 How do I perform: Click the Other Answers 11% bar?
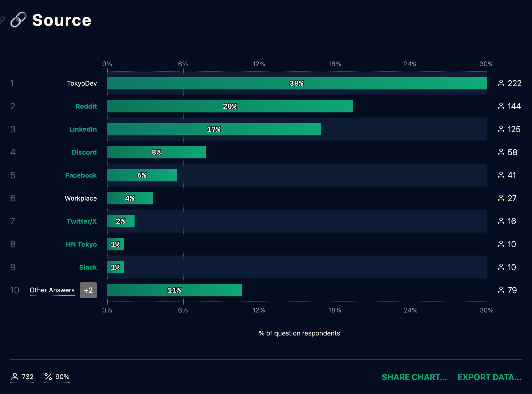pyautogui.click(x=174, y=290)
